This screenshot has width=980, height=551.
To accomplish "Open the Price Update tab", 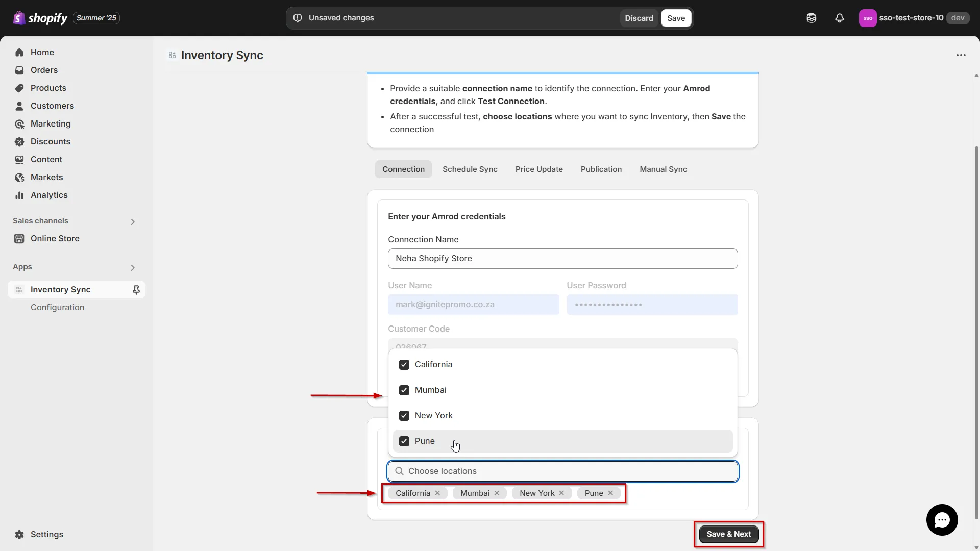I will [539, 169].
